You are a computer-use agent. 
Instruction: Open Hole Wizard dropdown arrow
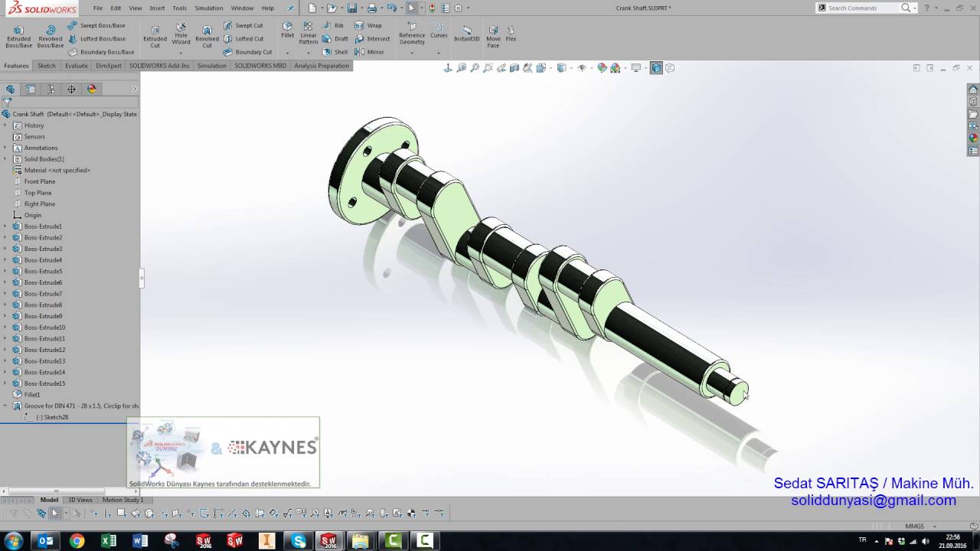coord(181,53)
